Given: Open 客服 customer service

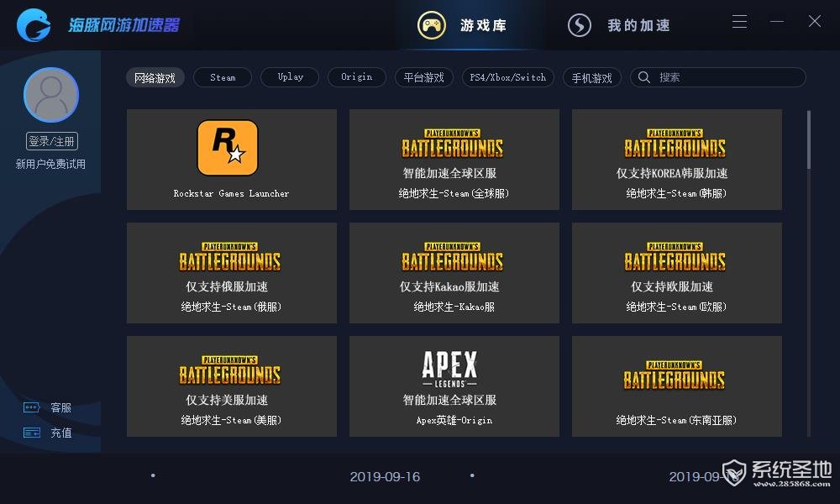Looking at the screenshot, I should tap(48, 407).
